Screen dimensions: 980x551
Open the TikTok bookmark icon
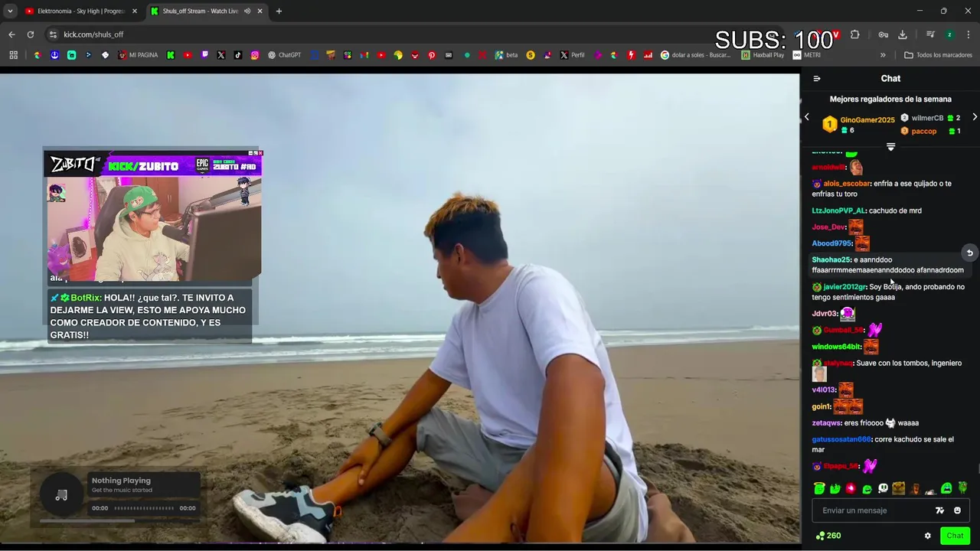pos(238,55)
